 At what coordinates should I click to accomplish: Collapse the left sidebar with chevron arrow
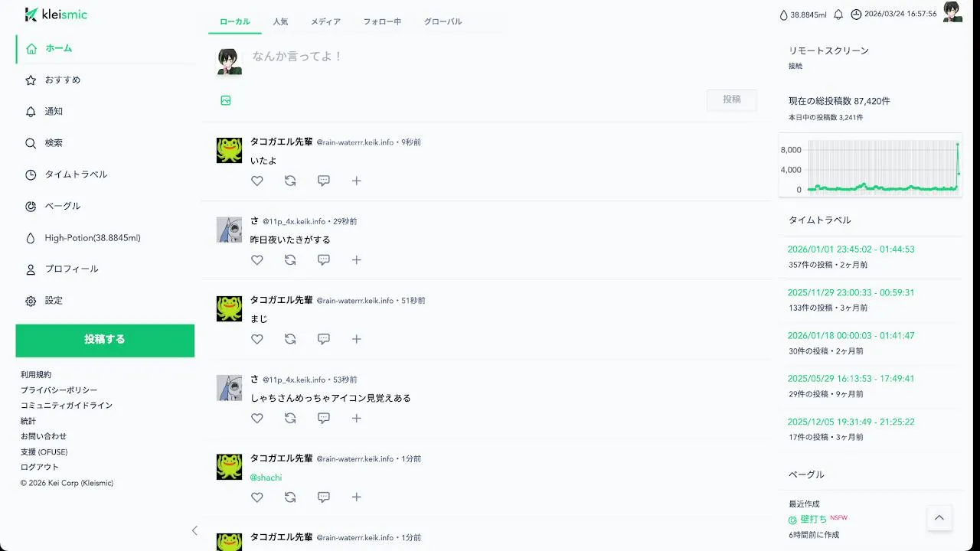(x=194, y=530)
